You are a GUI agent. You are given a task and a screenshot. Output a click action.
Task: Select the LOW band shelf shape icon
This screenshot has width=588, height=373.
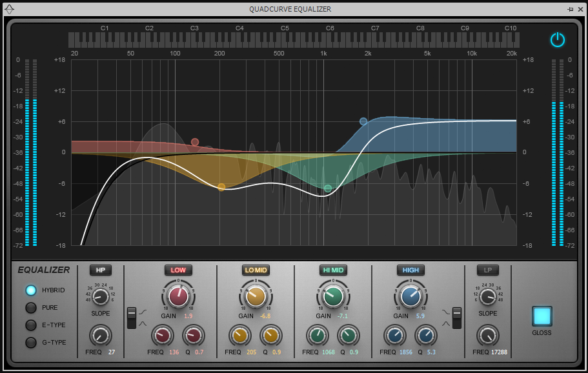(143, 312)
